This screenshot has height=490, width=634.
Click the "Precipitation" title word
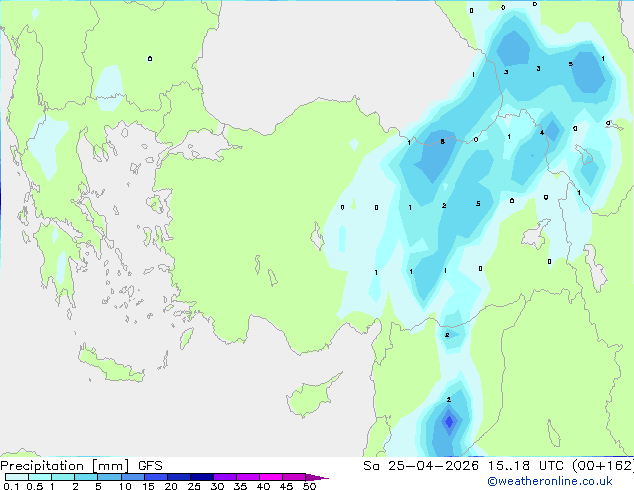click(x=42, y=466)
